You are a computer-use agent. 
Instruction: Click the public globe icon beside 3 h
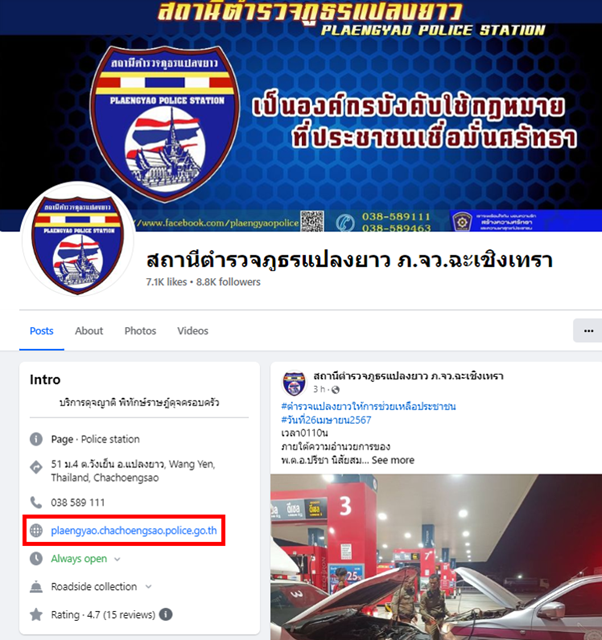tap(335, 390)
